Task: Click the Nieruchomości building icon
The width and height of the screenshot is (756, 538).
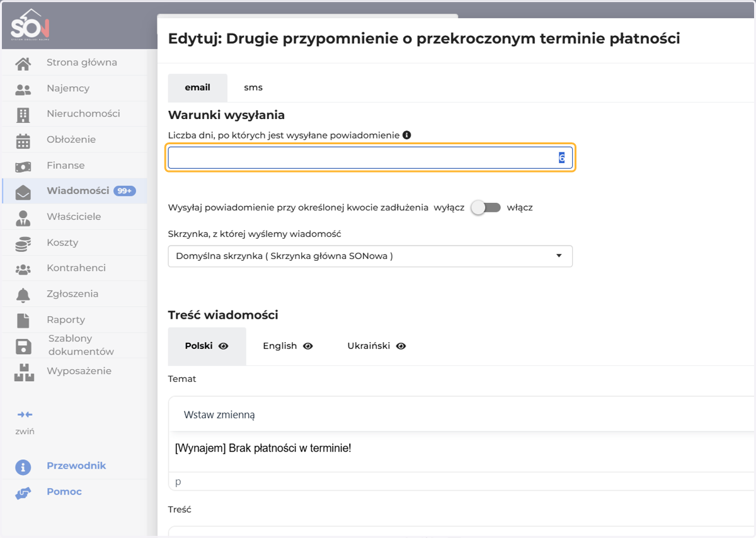Action: (23, 115)
